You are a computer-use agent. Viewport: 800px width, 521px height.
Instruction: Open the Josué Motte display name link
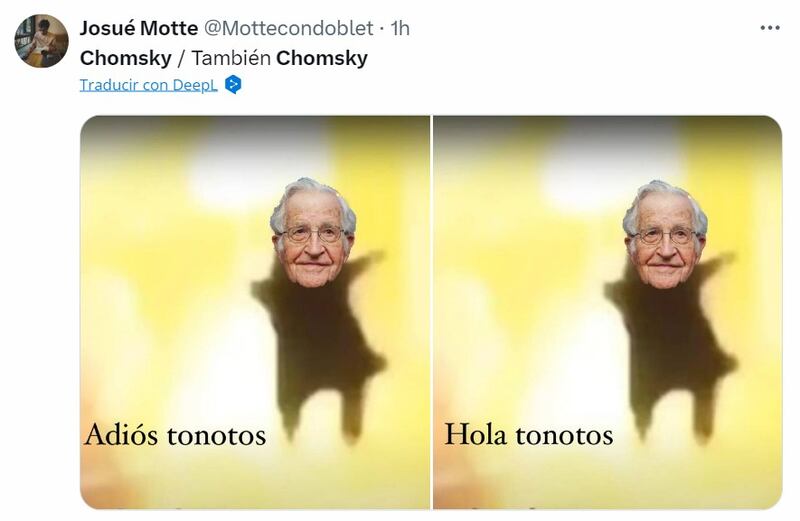pyautogui.click(x=139, y=28)
